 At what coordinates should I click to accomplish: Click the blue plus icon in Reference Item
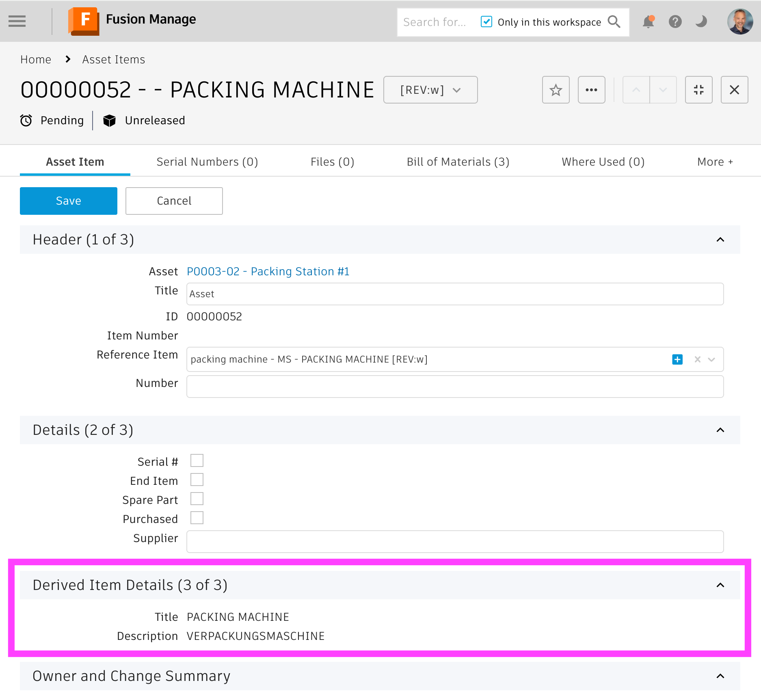click(x=677, y=359)
